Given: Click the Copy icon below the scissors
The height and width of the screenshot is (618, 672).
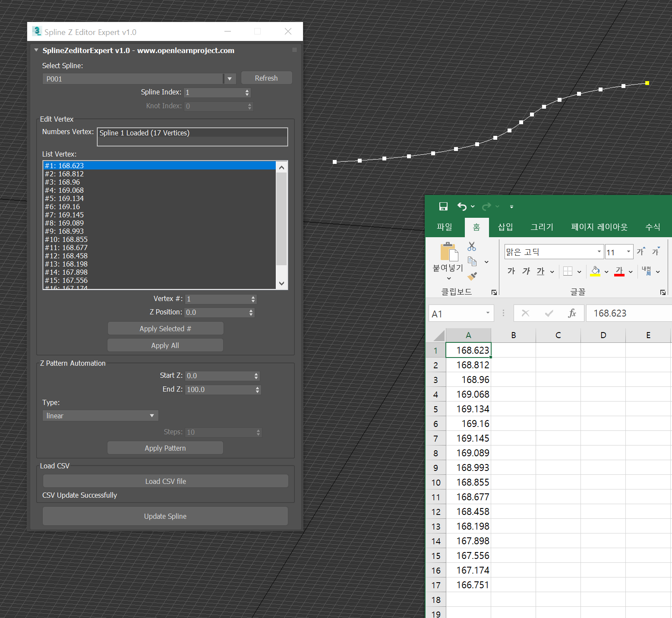Looking at the screenshot, I should click(472, 261).
